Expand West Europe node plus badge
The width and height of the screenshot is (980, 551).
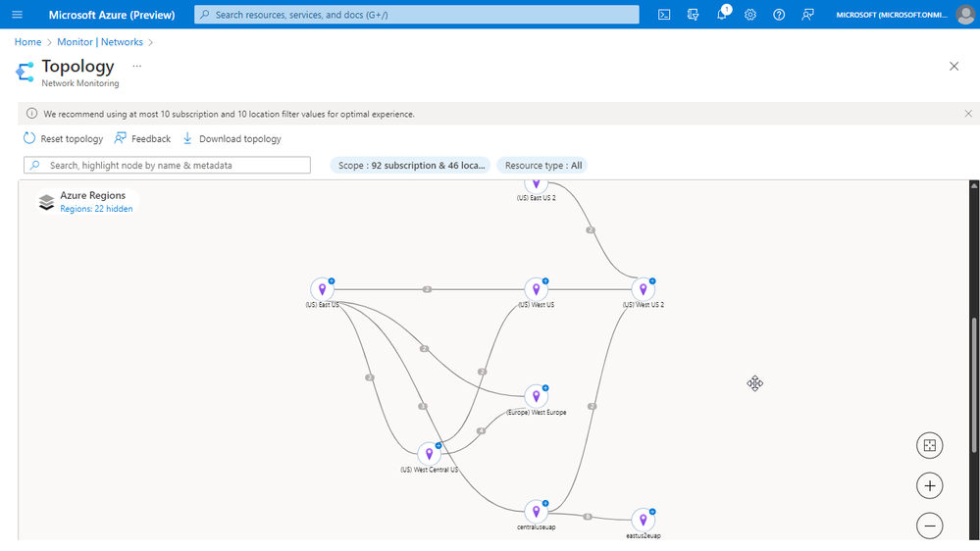coord(545,388)
